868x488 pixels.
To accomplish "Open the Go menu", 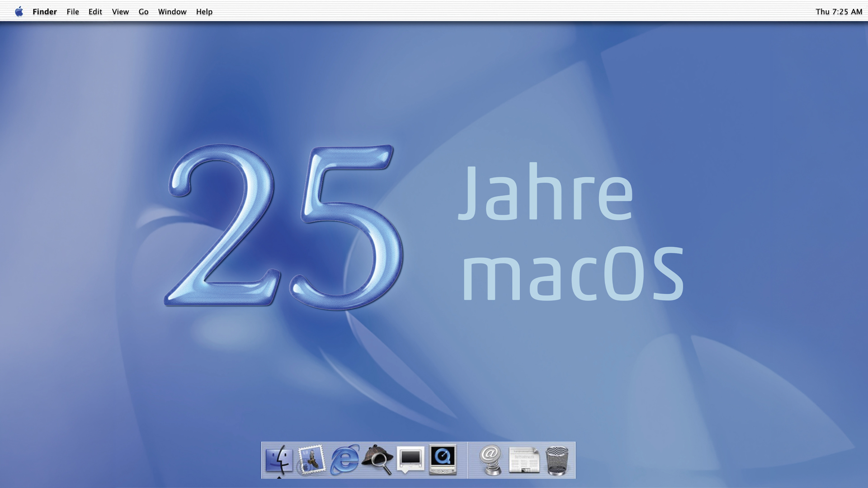I will pyautogui.click(x=143, y=12).
